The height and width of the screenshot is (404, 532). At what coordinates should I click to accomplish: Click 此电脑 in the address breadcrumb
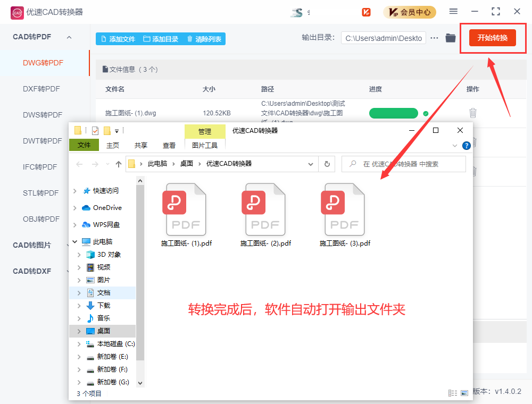[157, 164]
